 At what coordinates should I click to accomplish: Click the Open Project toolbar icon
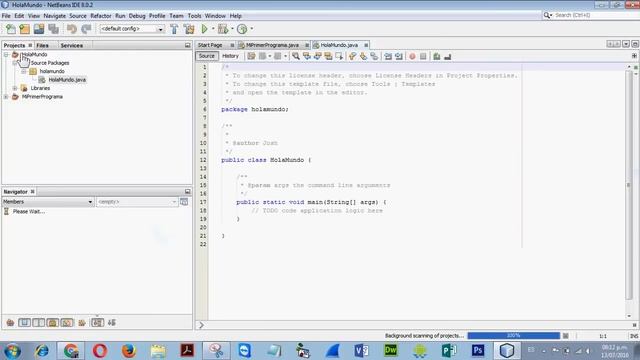(x=39, y=29)
